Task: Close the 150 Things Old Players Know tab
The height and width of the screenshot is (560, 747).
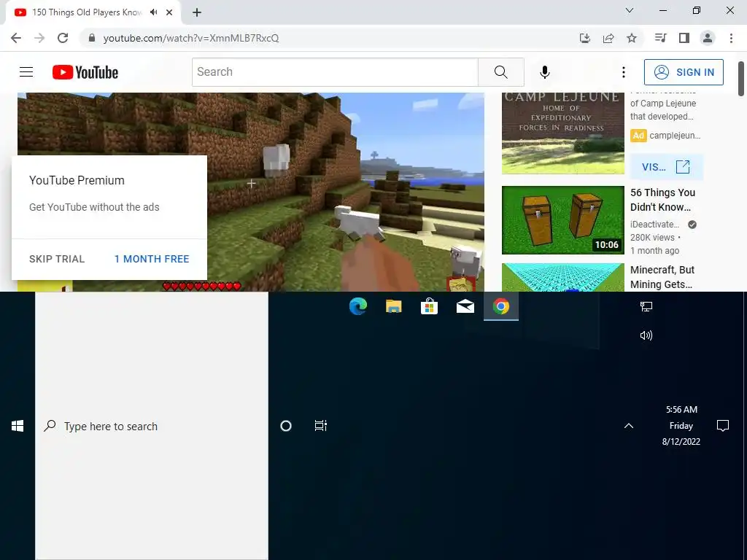Action: click(x=169, y=12)
